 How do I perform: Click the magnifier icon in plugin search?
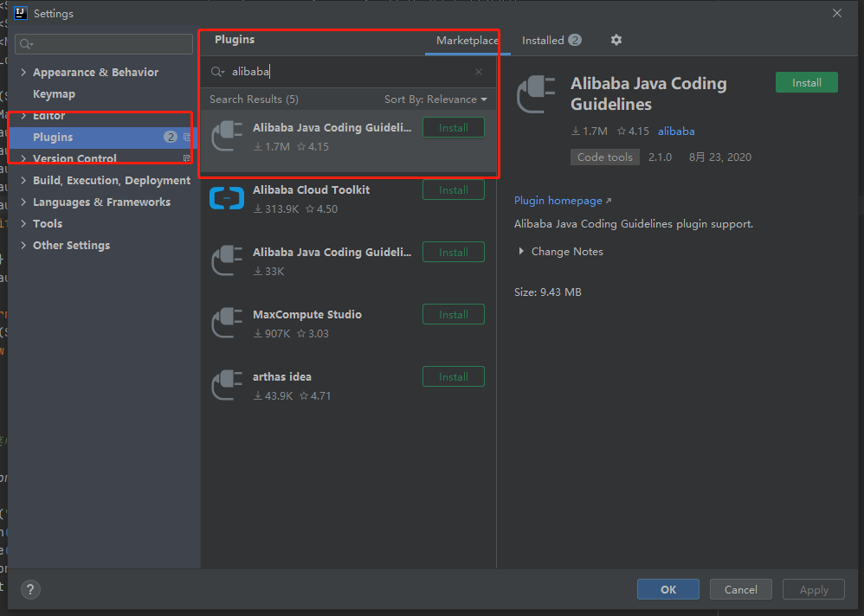click(217, 72)
